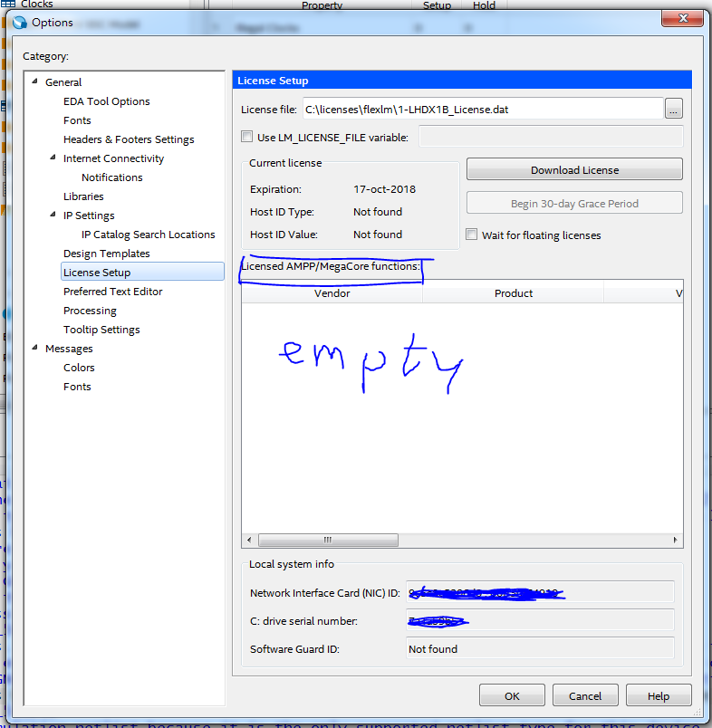This screenshot has width=712, height=728.
Task: Select Design Templates category
Action: point(106,254)
